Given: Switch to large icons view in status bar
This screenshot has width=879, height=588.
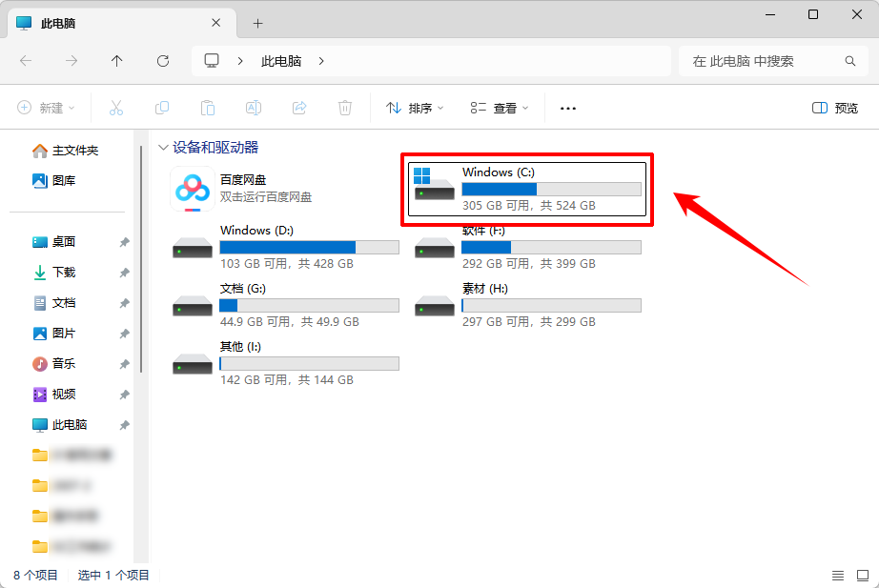Looking at the screenshot, I should (862, 575).
